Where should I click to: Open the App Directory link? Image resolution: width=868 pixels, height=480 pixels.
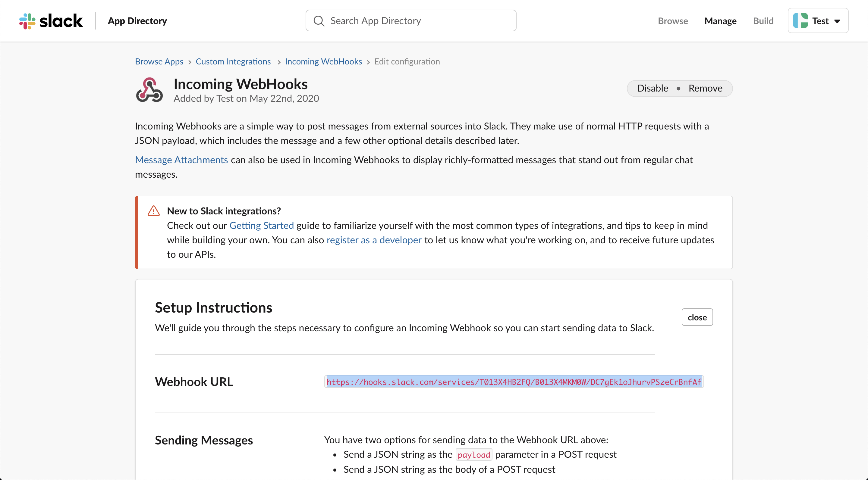pyautogui.click(x=137, y=21)
